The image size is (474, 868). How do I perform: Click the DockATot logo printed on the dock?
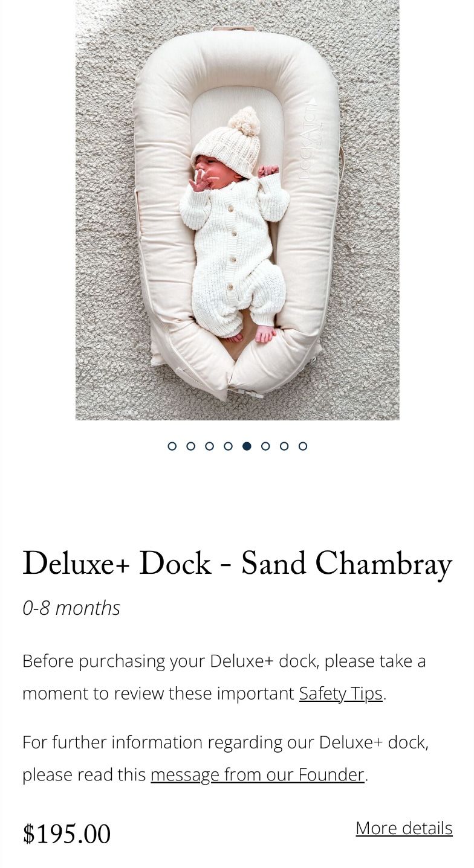(x=310, y=139)
